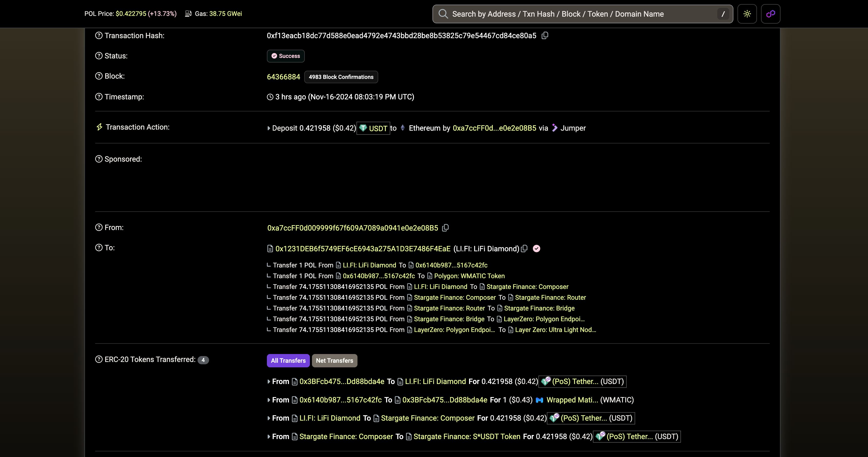Open Stargate Finance: Bridge recipient link
Image resolution: width=868 pixels, height=457 pixels.
pos(539,308)
